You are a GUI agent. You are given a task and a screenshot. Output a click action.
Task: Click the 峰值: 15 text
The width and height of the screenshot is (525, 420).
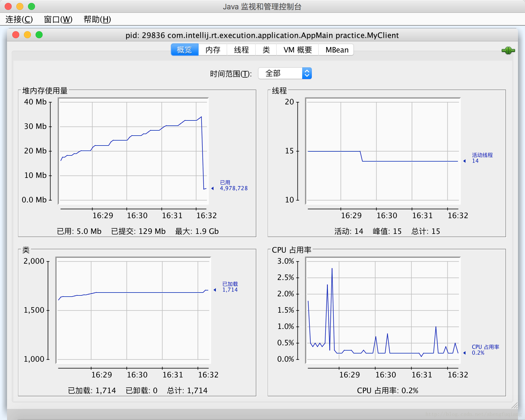pos(387,231)
